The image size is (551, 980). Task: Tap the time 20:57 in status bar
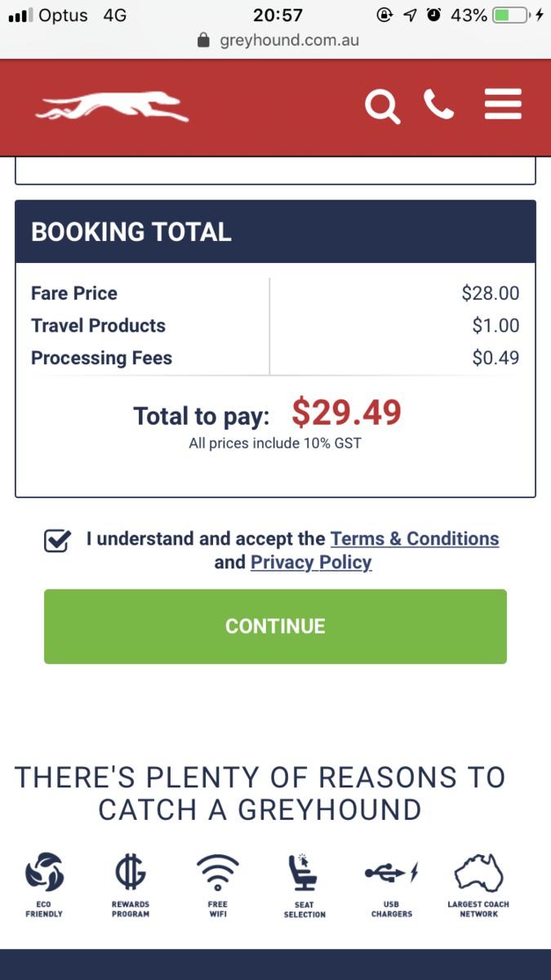[x=278, y=15]
